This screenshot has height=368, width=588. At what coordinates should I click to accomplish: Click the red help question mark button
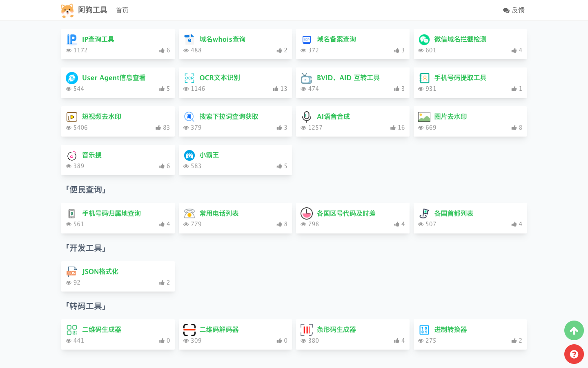[574, 354]
